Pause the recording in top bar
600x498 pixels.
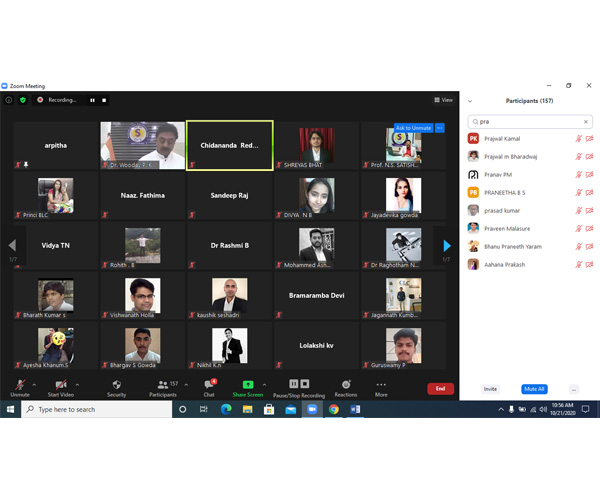[92, 100]
